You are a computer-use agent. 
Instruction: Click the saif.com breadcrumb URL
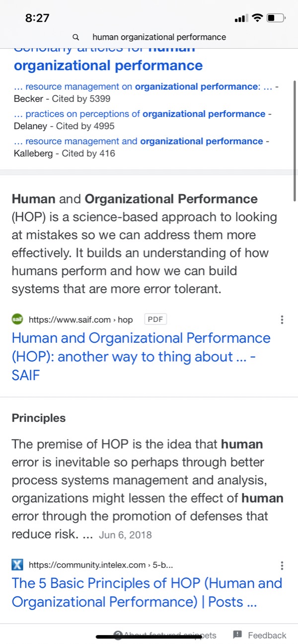80,320
